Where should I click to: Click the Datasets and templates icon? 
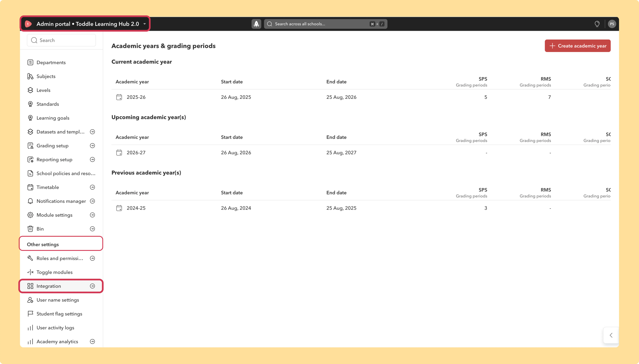pyautogui.click(x=30, y=132)
